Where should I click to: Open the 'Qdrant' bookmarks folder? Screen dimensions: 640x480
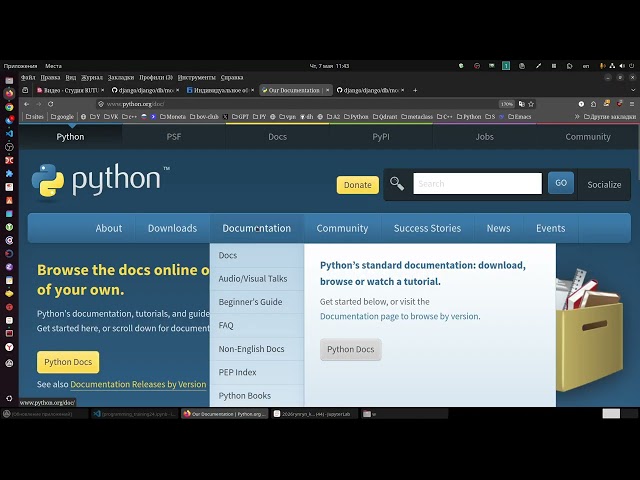click(384, 117)
